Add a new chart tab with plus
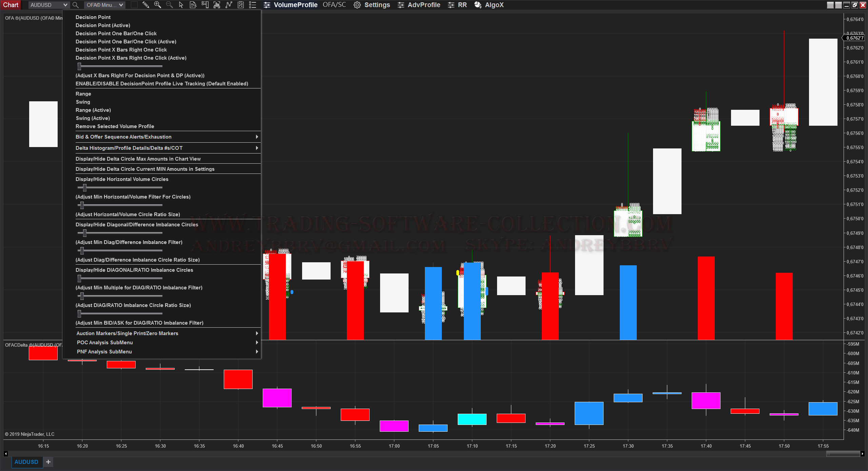This screenshot has width=868, height=471. click(48, 462)
